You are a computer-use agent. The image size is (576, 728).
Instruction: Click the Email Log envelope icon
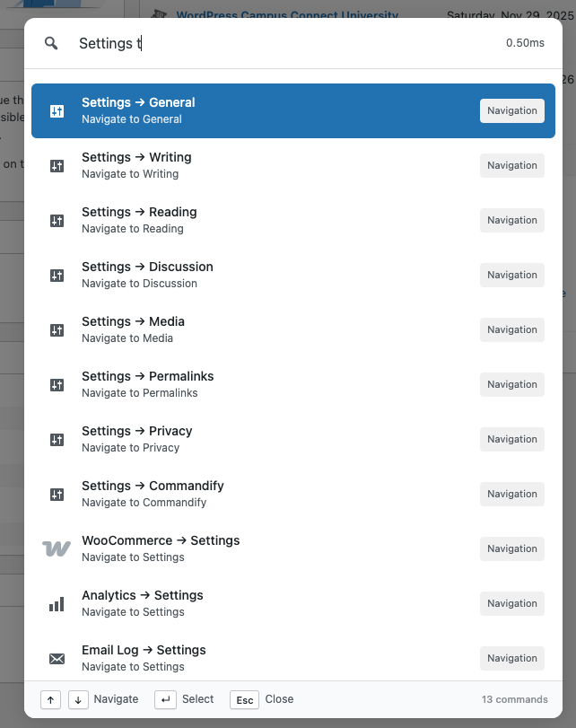57,658
